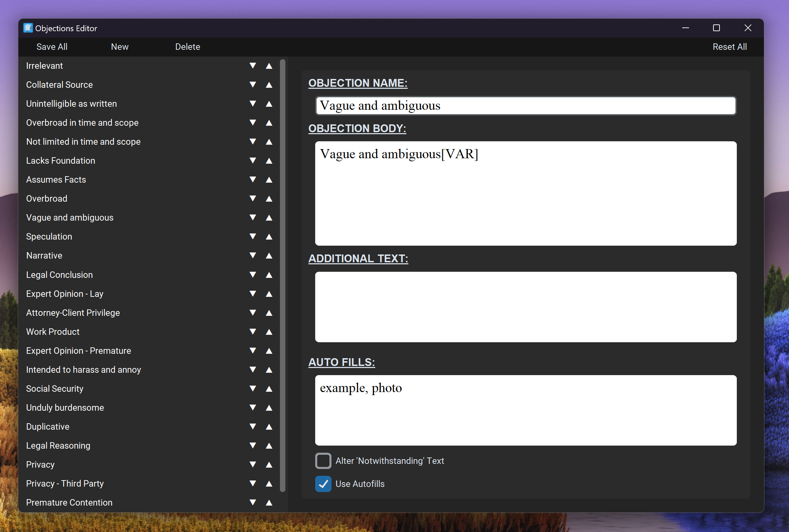Uncheck the Use Autofills checkbox

[x=323, y=484]
